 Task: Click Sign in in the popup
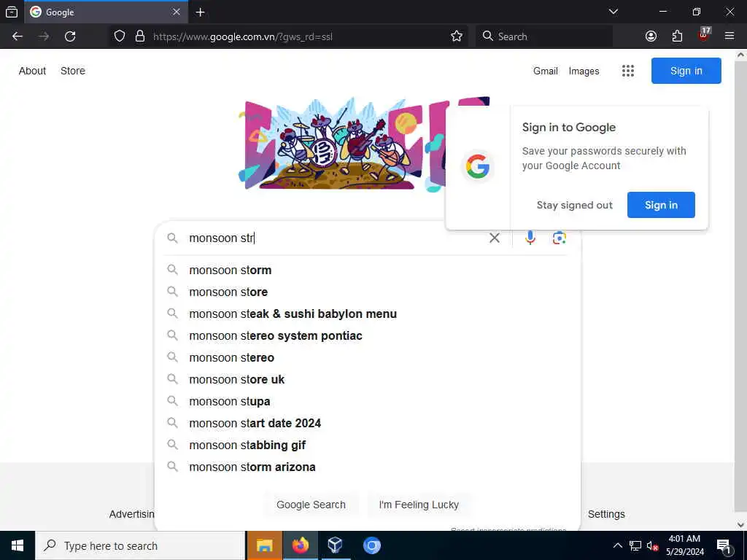pyautogui.click(x=661, y=205)
